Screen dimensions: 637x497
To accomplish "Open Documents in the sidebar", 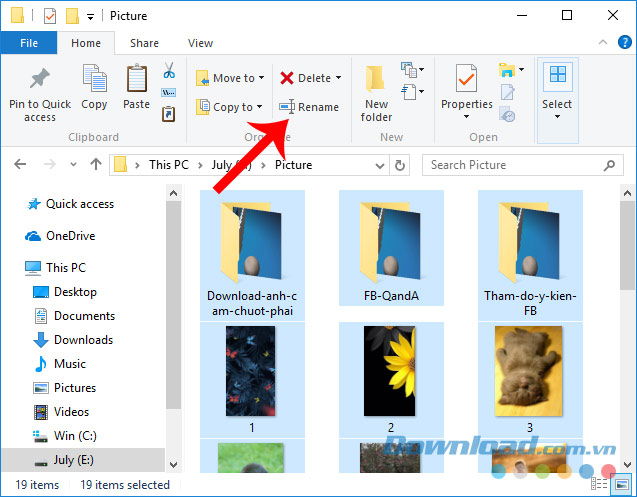I will point(74,316).
